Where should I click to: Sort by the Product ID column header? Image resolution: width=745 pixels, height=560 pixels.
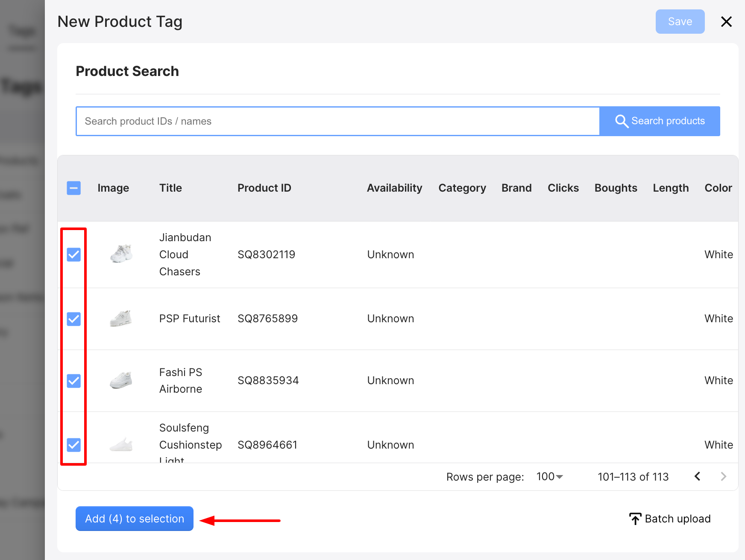coord(264,188)
